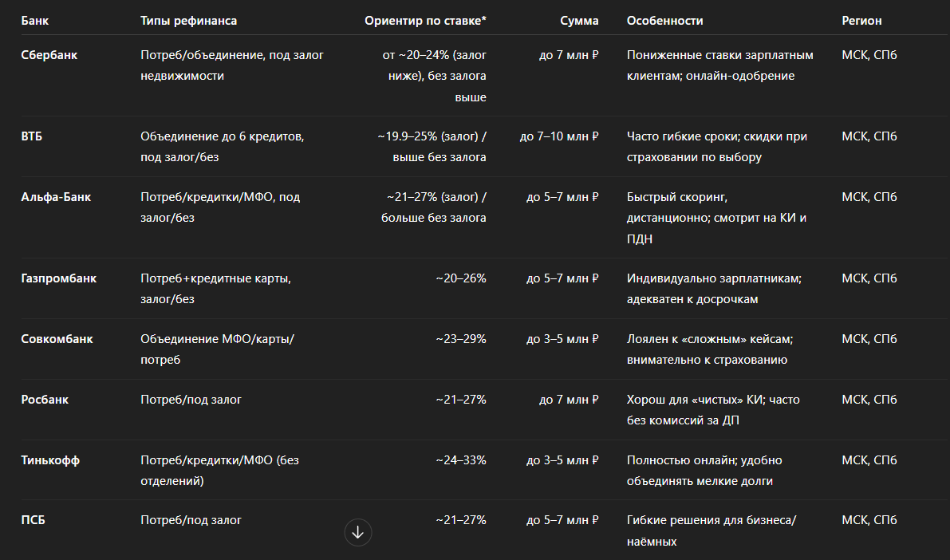Click the scroll-to-bottom arrow button
This screenshot has height=560, width=950.
tap(358, 532)
